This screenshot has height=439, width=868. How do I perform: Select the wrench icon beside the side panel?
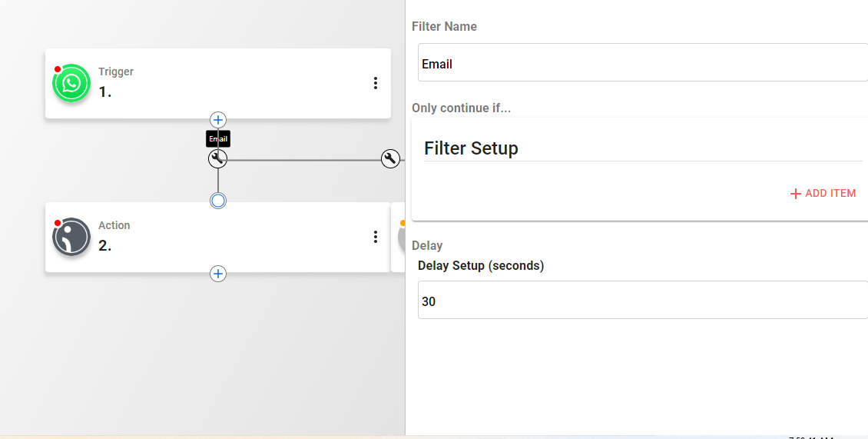pos(391,159)
